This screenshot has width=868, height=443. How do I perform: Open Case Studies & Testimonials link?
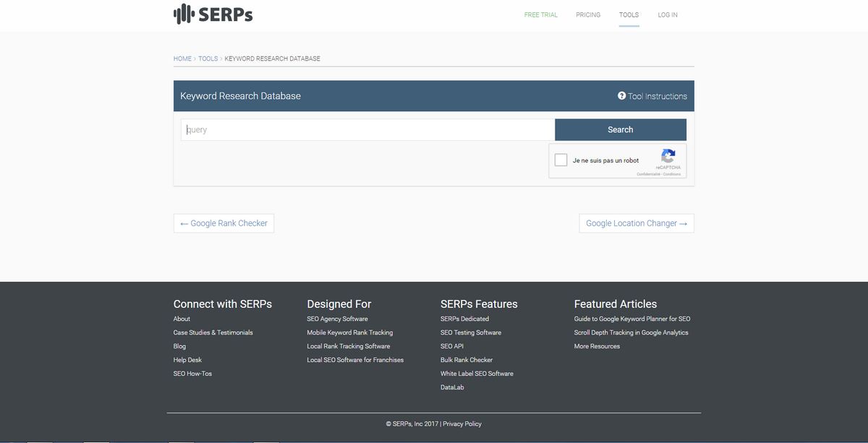click(213, 332)
